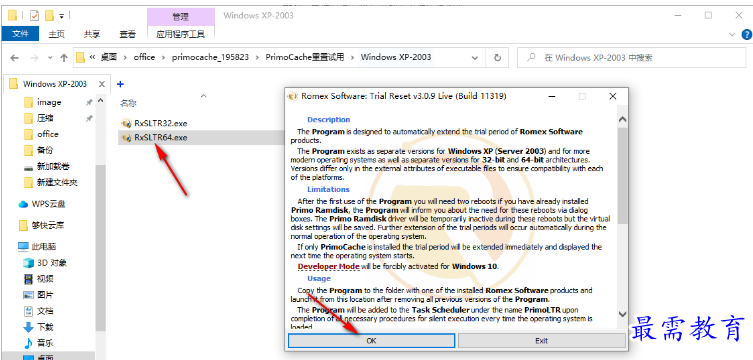This screenshot has height=360, width=753.
Task: Click the search box for Windows XP-2003
Action: pyautogui.click(x=632, y=58)
